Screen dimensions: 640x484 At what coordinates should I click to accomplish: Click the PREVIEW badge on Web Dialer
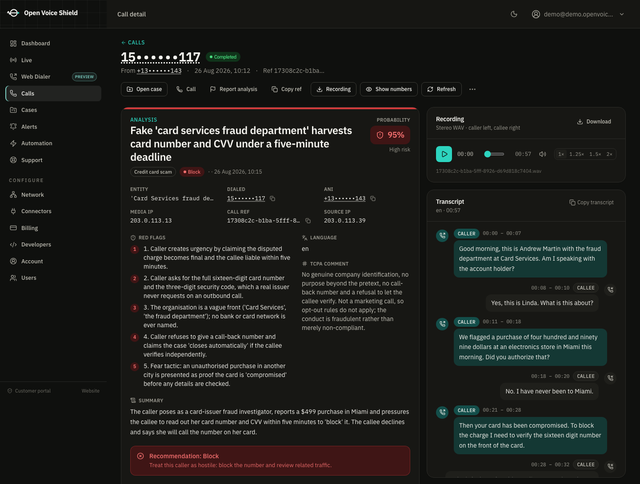tap(84, 77)
